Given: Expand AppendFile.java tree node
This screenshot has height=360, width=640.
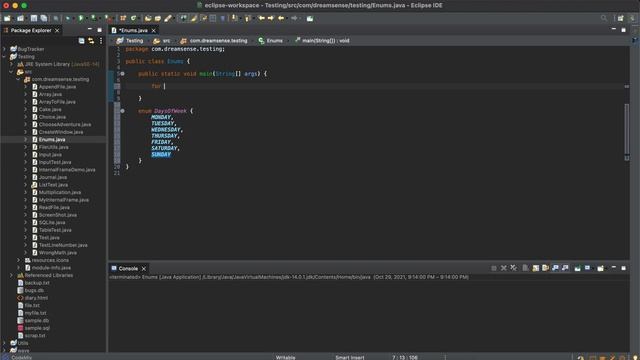Looking at the screenshot, I should (x=25, y=87).
